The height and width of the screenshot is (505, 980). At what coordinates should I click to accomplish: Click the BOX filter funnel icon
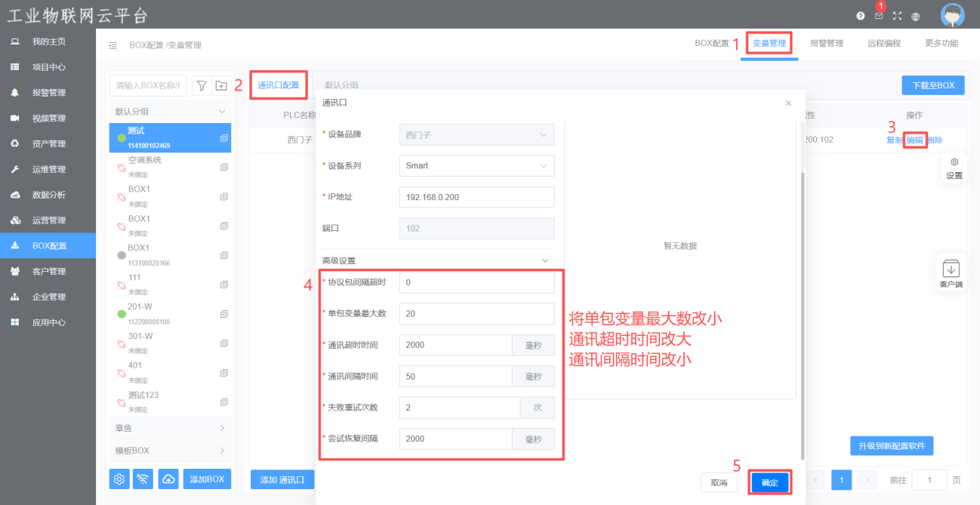coord(202,86)
